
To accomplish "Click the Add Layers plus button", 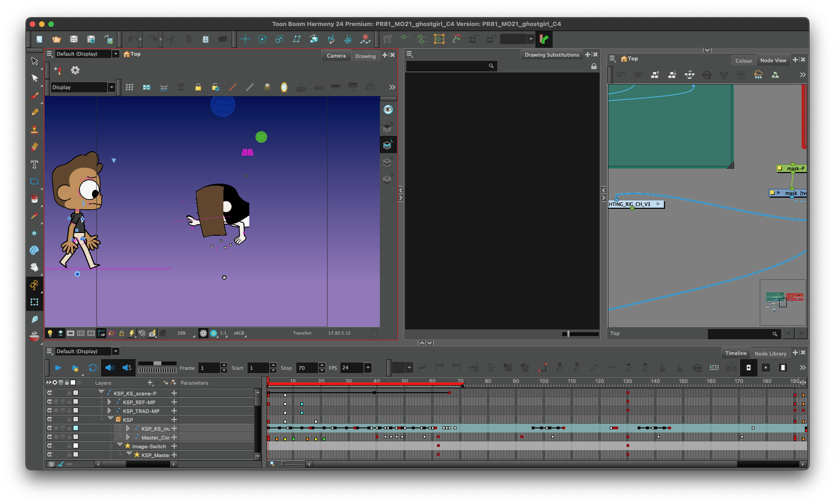I will point(150,383).
